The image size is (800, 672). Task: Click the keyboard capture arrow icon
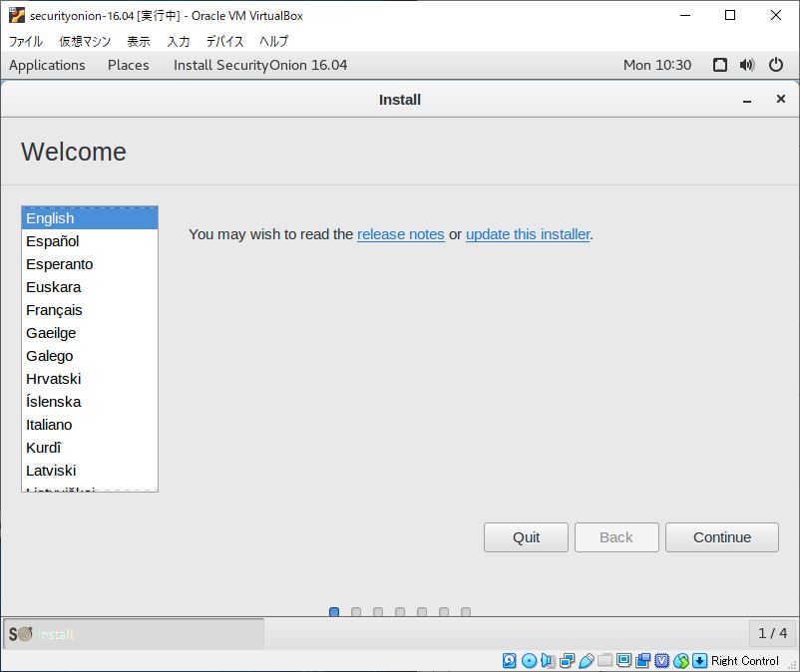pos(700,661)
